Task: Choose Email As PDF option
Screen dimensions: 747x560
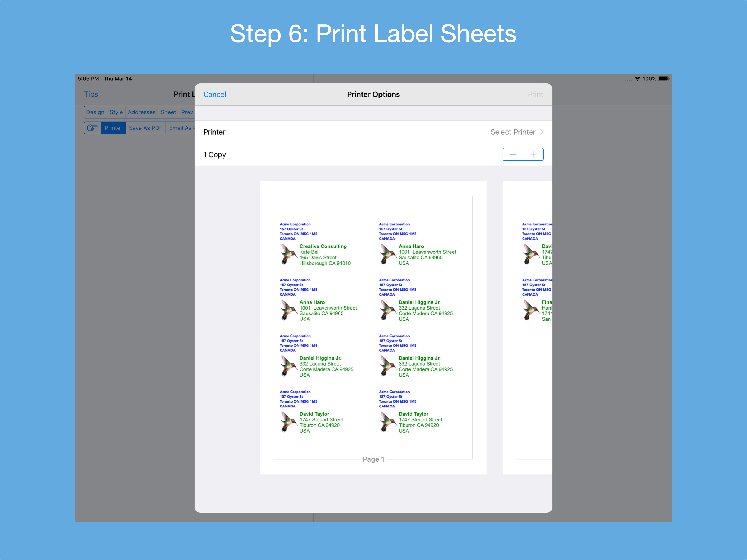Action: pyautogui.click(x=180, y=128)
